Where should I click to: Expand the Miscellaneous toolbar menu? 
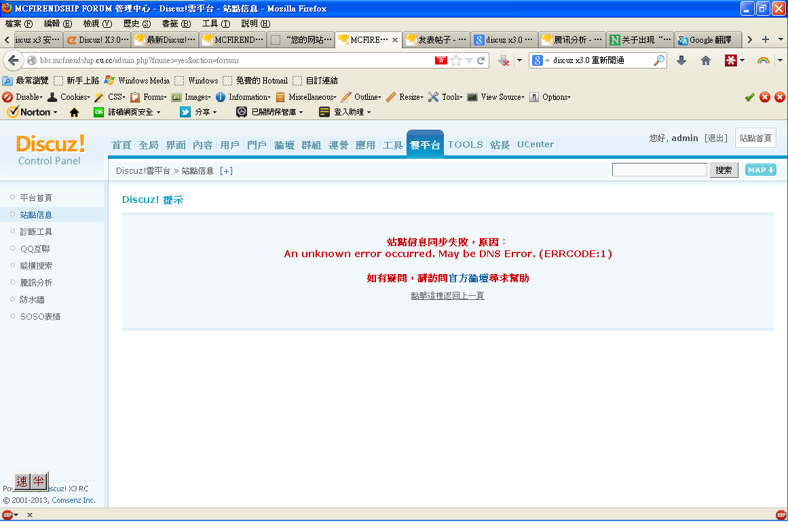coord(307,97)
